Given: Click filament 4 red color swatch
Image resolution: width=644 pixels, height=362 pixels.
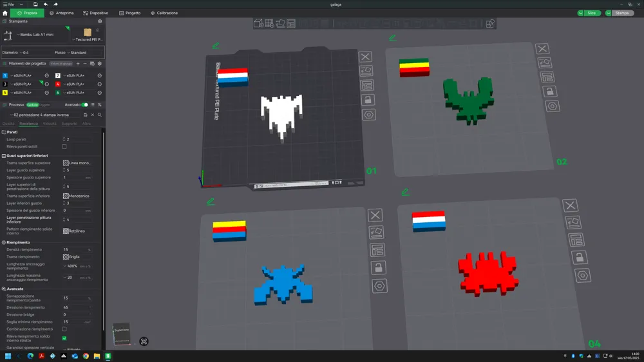Looking at the screenshot, I should point(57,84).
